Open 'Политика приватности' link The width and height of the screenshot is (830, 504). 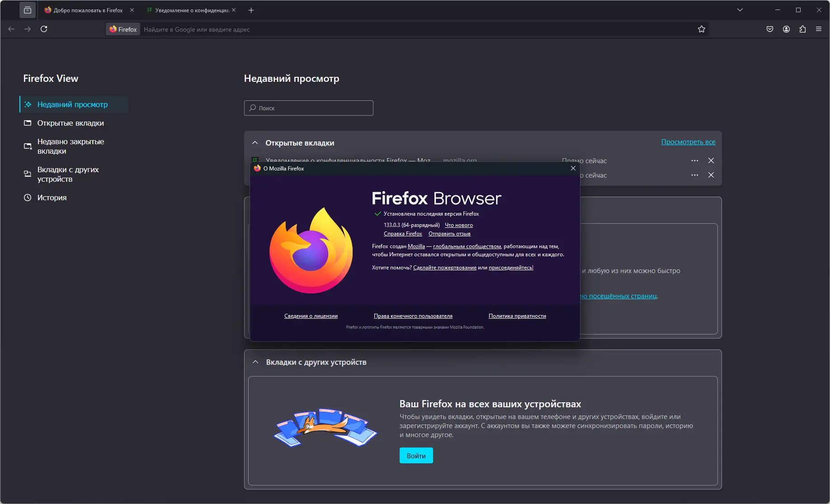click(517, 316)
